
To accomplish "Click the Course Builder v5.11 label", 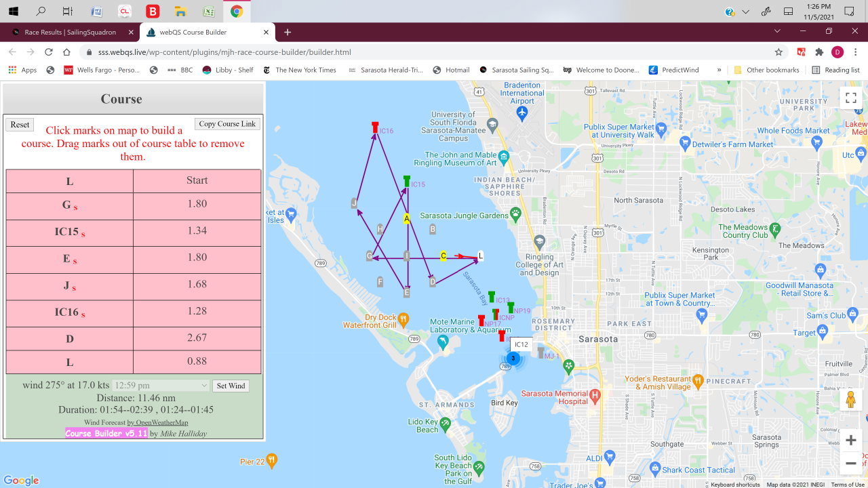I will (106, 433).
